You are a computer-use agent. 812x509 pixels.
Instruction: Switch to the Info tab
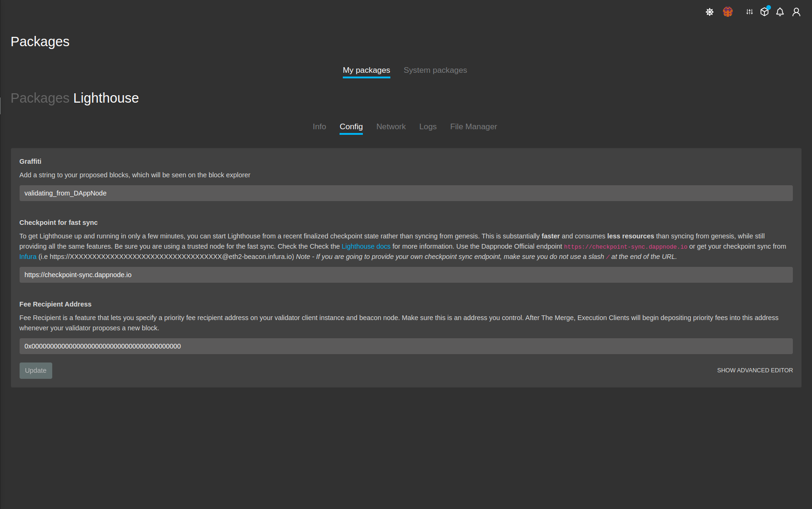coord(319,126)
